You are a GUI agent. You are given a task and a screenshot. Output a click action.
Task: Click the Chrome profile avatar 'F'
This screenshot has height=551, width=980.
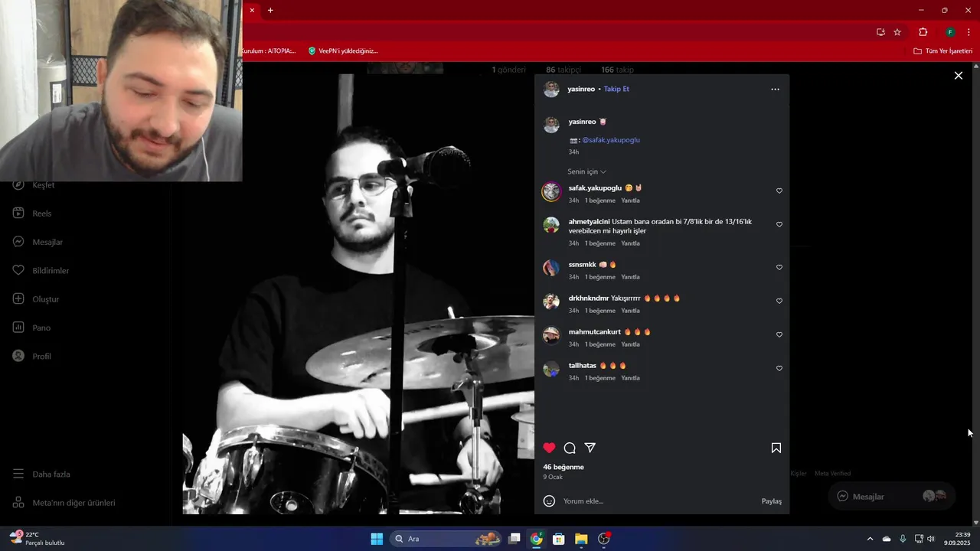coord(950,32)
